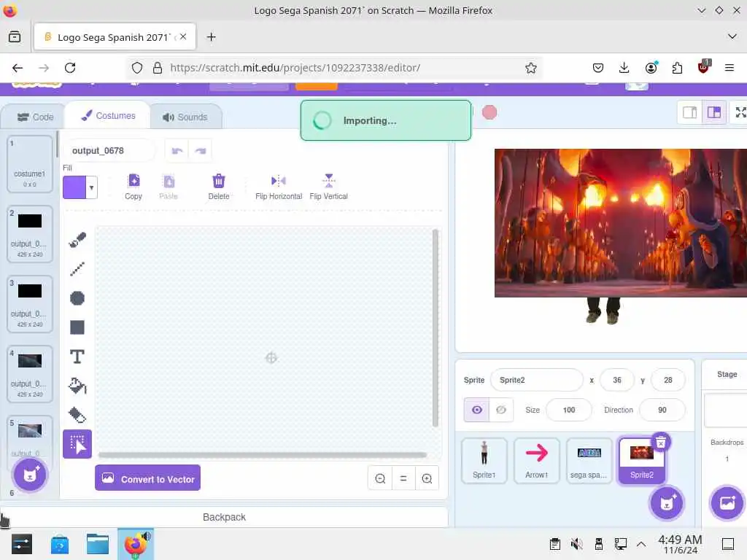The height and width of the screenshot is (560, 747).
Task: Select the Eraser tool
Action: pyautogui.click(x=77, y=415)
